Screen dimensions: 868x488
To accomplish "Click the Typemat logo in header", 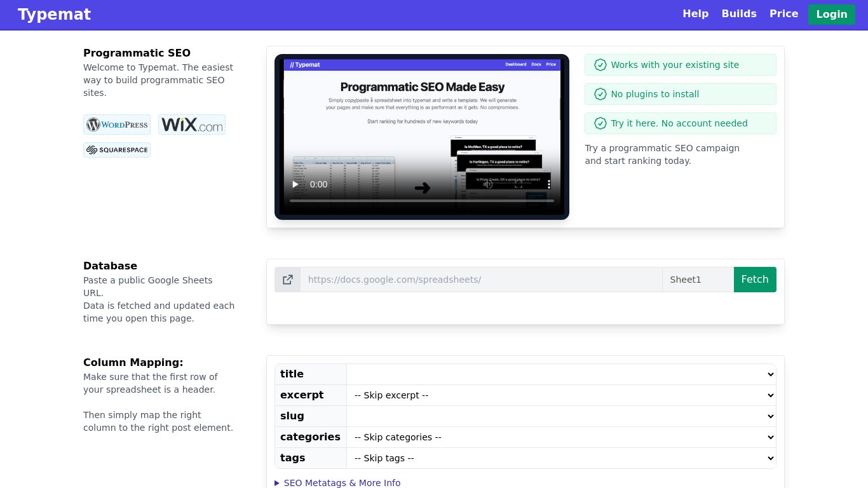I will coord(54,14).
